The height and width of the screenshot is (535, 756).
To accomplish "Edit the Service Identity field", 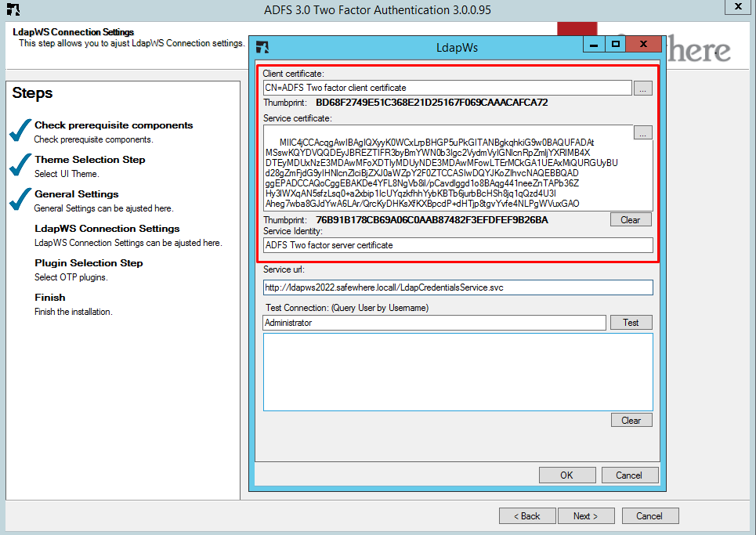I will (458, 245).
